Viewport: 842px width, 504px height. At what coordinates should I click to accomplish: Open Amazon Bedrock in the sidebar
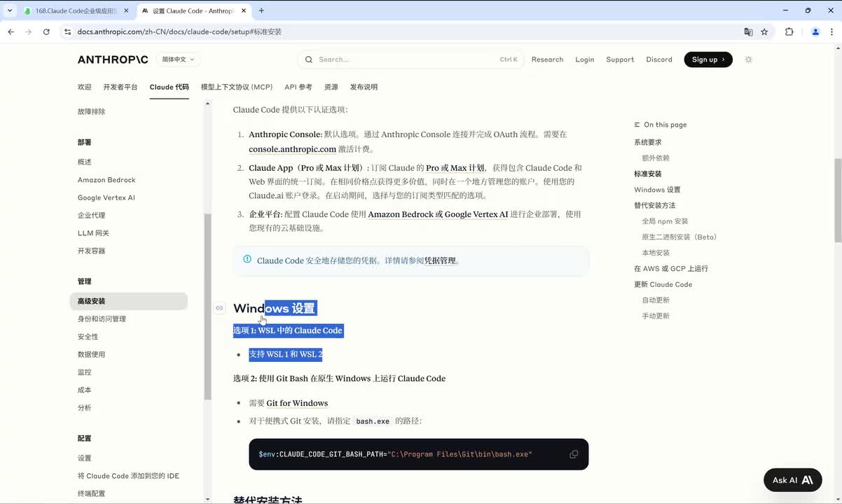pyautogui.click(x=106, y=180)
